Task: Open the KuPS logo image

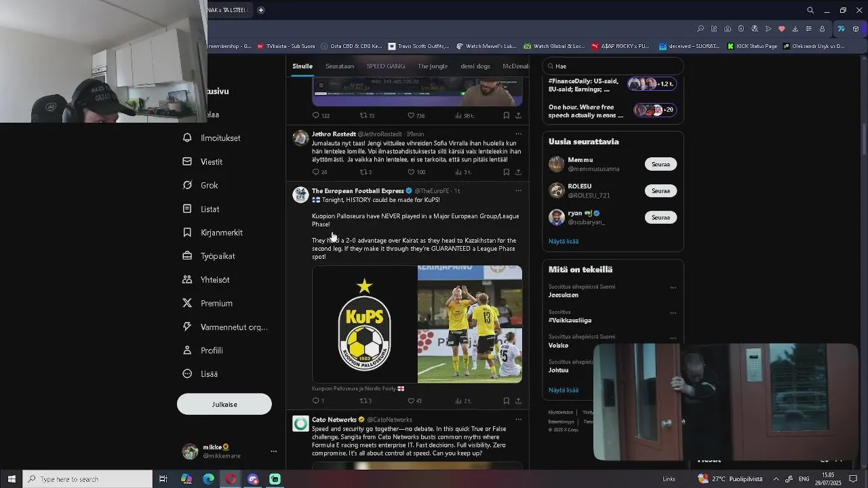Action: (364, 324)
